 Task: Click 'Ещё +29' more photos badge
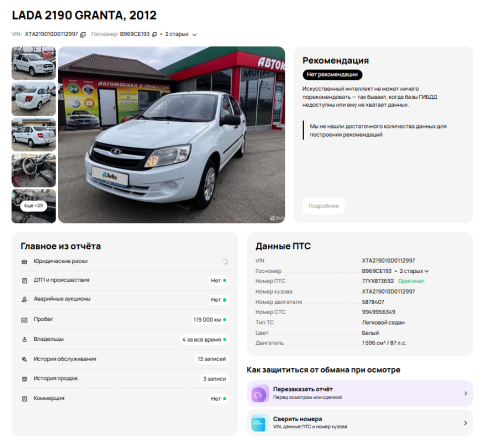(34, 206)
